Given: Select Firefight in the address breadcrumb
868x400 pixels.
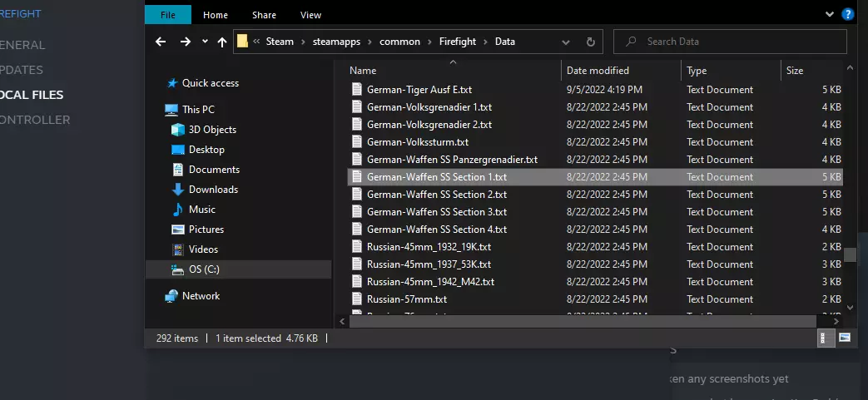Looking at the screenshot, I should (x=458, y=42).
